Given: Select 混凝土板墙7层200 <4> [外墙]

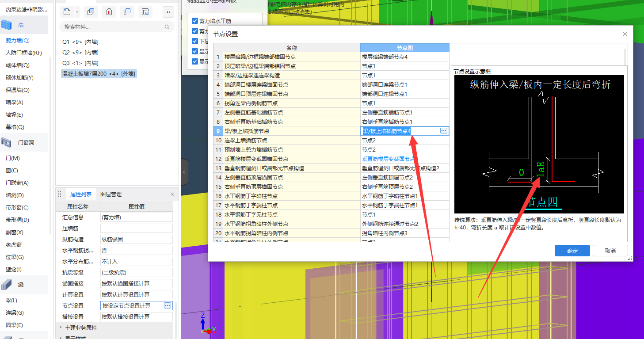Looking at the screenshot, I should point(99,73).
